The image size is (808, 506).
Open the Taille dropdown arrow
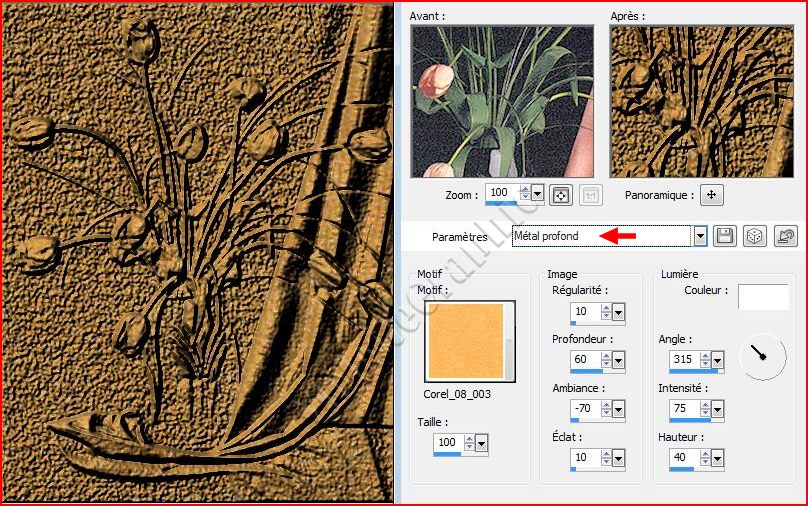point(482,443)
